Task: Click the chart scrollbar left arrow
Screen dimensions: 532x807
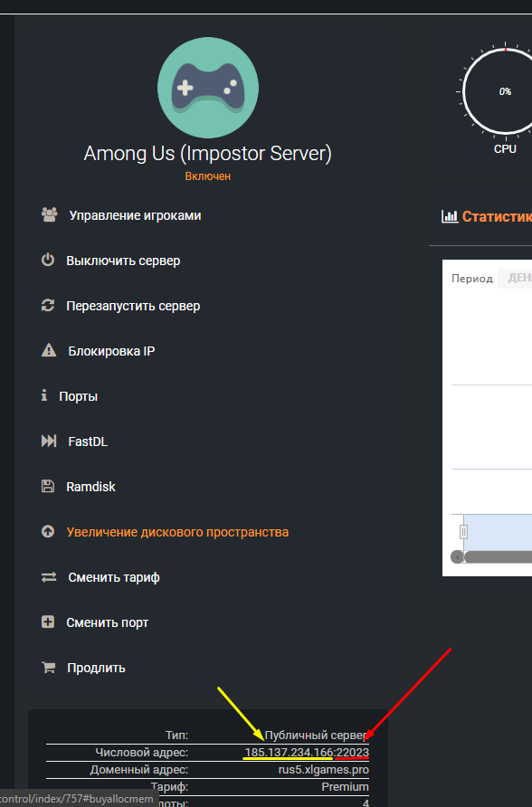Action: click(x=458, y=557)
